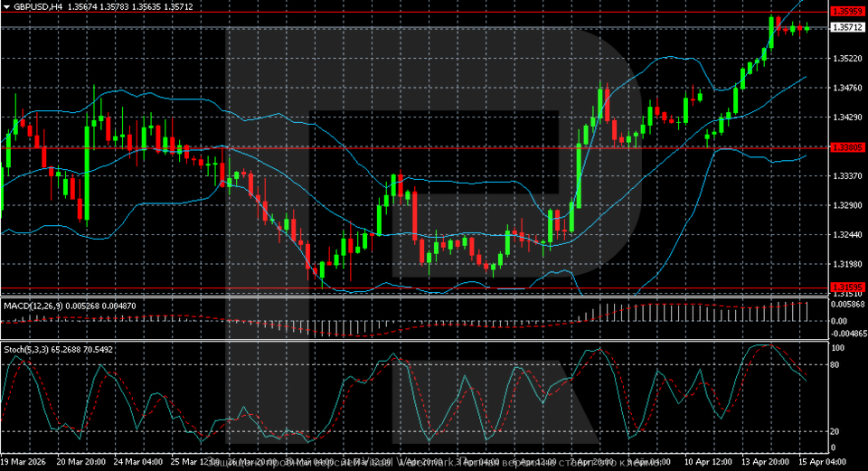Click the 1.34760 value on price scale
The width and height of the screenshot is (868, 471).
pos(844,88)
